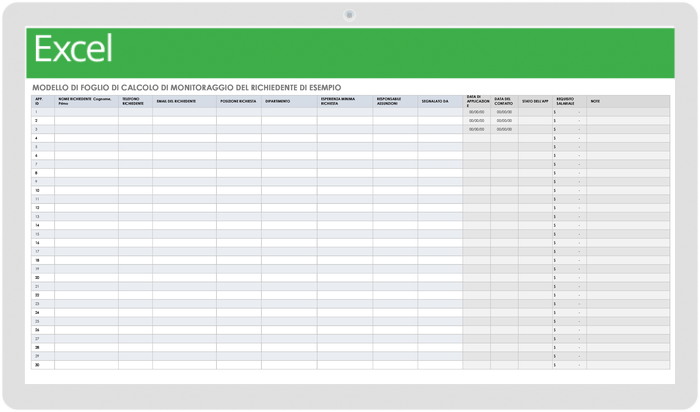Click the TELEFONO RICHIEDENTE column header
The height and width of the screenshot is (412, 700).
click(135, 101)
